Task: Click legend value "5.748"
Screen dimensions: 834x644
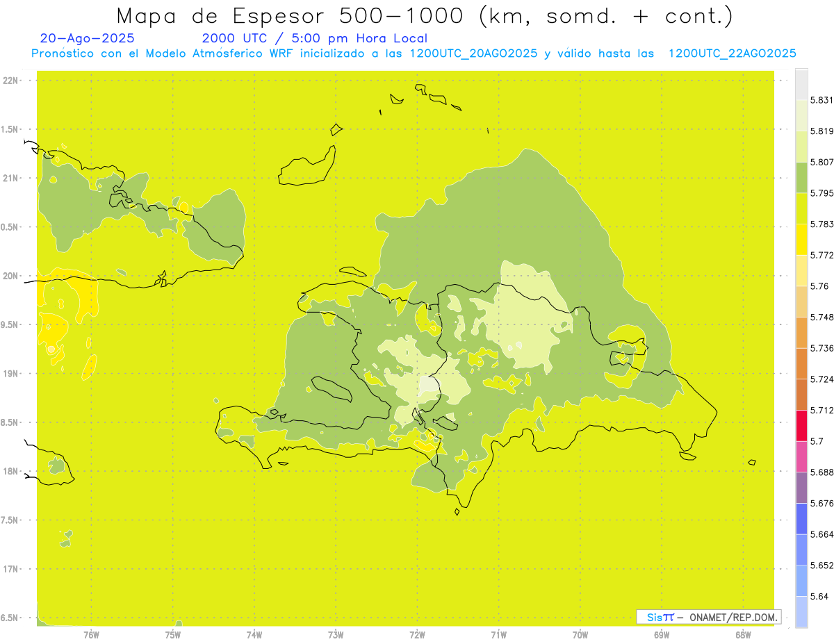Action: (x=823, y=317)
